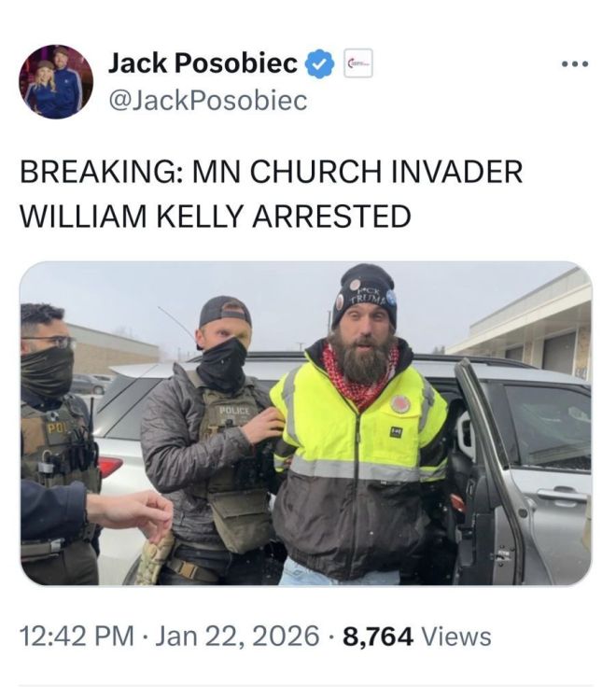Click the small affiliate badge beside the checkmark
Image resolution: width=616 pixels, height=700 pixels.
tap(358, 63)
